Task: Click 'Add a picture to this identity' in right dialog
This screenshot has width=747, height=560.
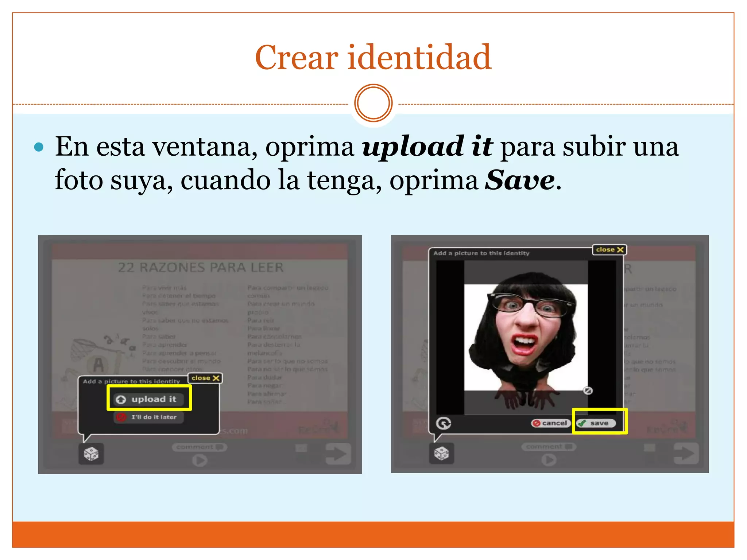Action: (x=481, y=253)
